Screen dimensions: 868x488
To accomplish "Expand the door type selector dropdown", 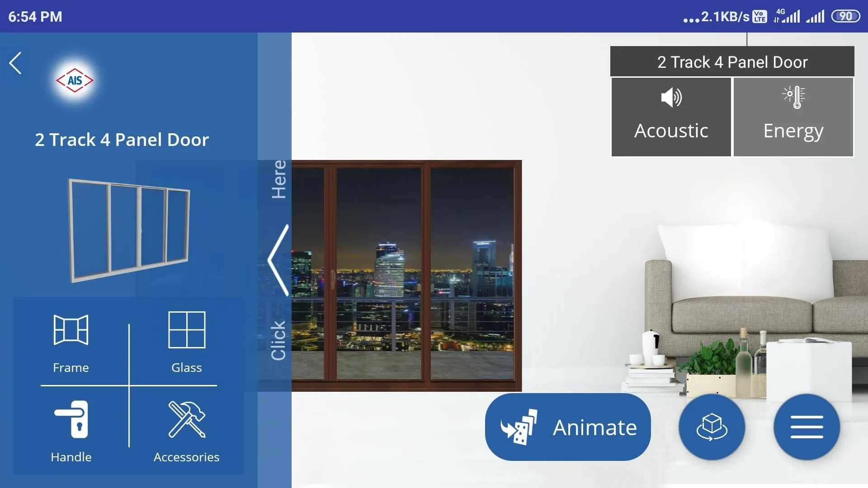I will point(732,61).
